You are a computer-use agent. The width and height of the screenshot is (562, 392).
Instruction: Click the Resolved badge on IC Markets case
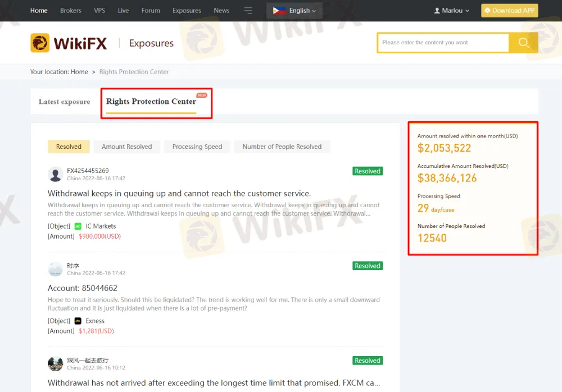tap(368, 171)
